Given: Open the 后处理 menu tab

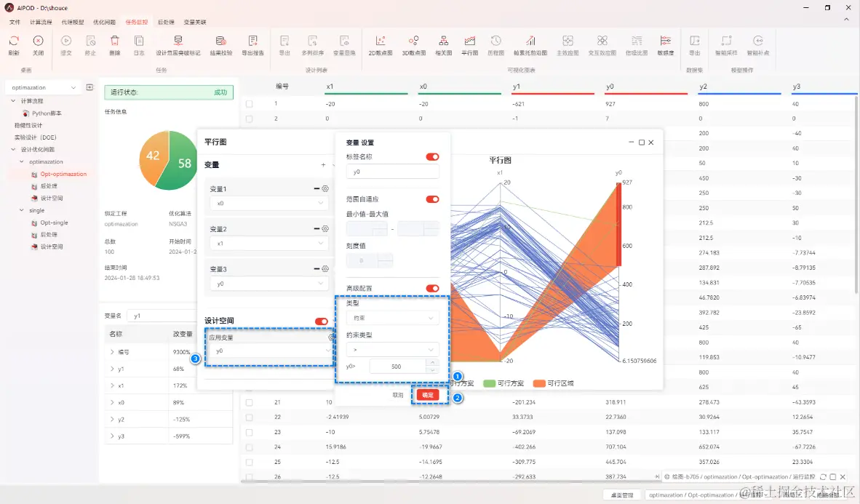Looking at the screenshot, I should coord(166,23).
